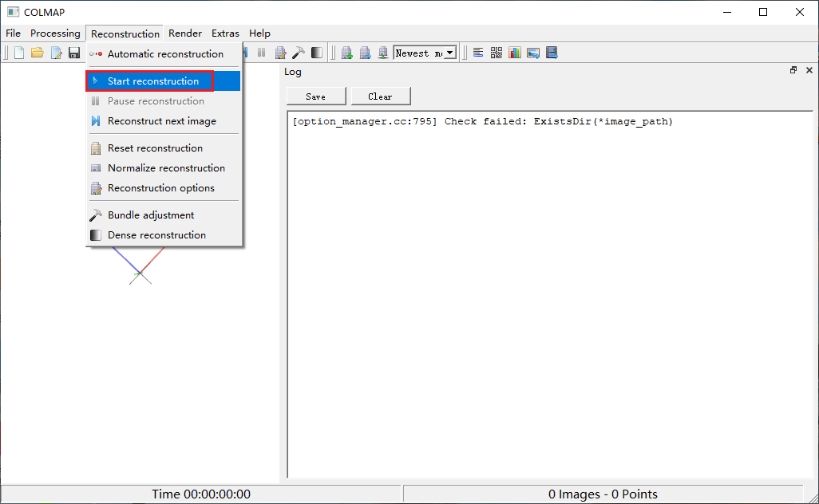Click the Grab image toolbar icon
This screenshot has height=504, width=819.
(532, 53)
